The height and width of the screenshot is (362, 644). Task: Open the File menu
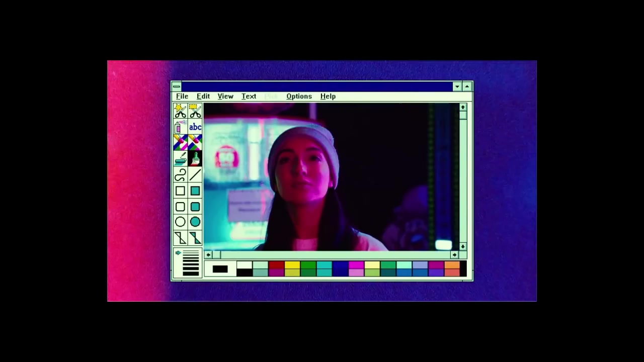(x=182, y=96)
